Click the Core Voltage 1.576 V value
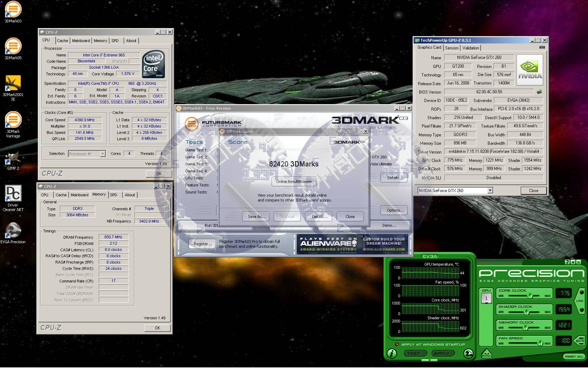The image size is (588, 368). point(127,74)
